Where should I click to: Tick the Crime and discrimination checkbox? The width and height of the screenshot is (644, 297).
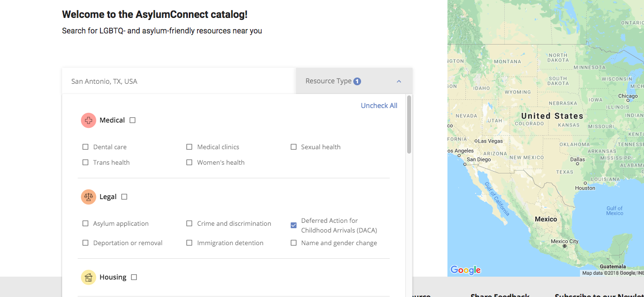pos(189,223)
